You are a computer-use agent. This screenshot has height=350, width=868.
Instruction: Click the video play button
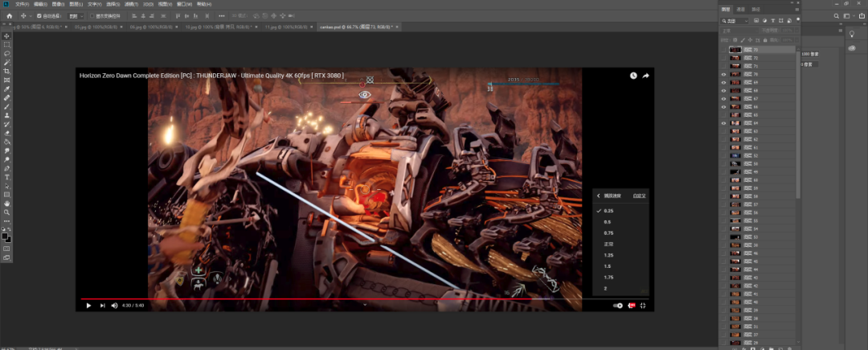tap(88, 305)
